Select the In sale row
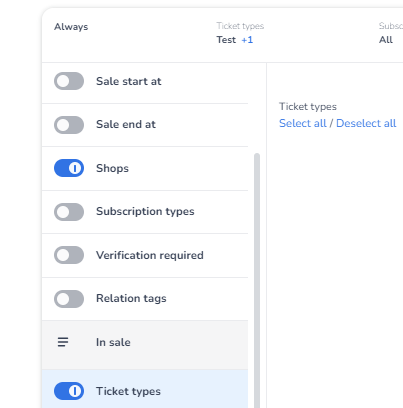403x408 pixels. click(145, 345)
